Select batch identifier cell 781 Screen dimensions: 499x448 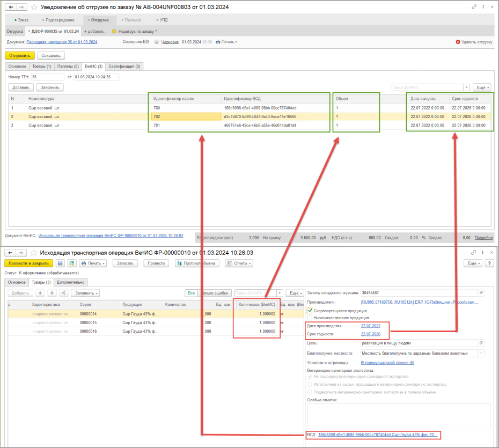[x=186, y=126]
